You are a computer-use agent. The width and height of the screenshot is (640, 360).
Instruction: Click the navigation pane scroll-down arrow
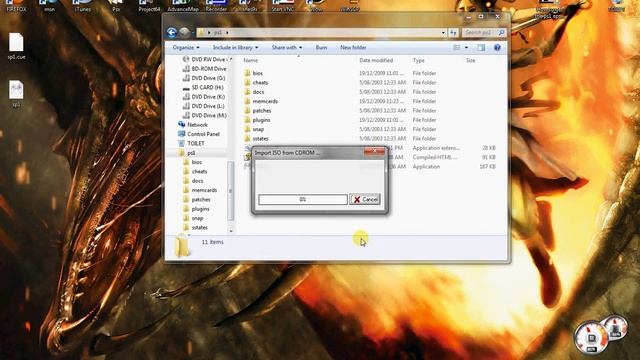pos(231,231)
